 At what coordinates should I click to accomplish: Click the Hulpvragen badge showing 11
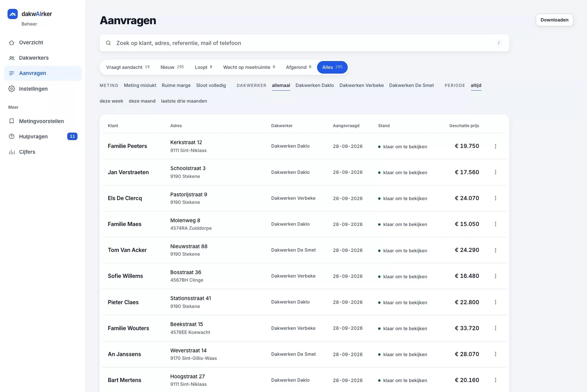coord(72,136)
